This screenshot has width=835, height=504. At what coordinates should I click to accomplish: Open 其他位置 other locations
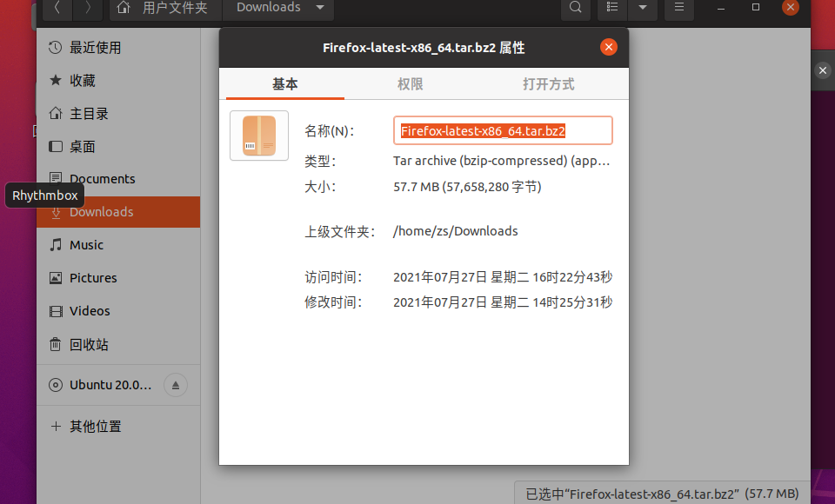pyautogui.click(x=118, y=427)
